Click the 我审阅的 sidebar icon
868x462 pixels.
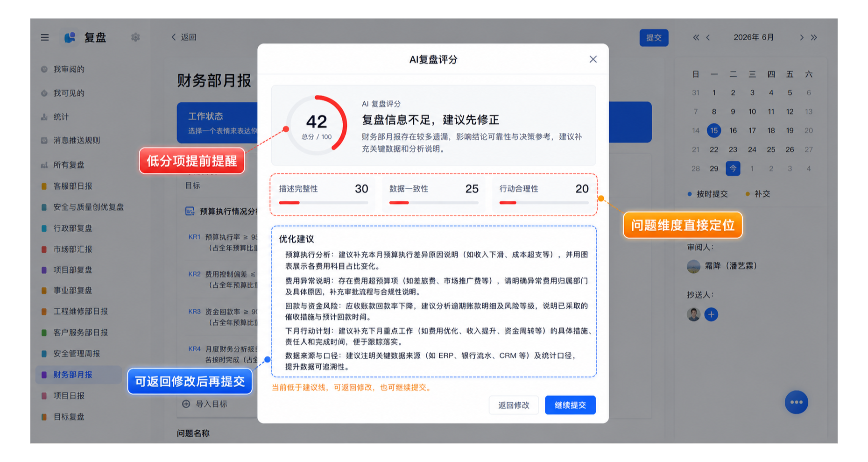pyautogui.click(x=44, y=69)
